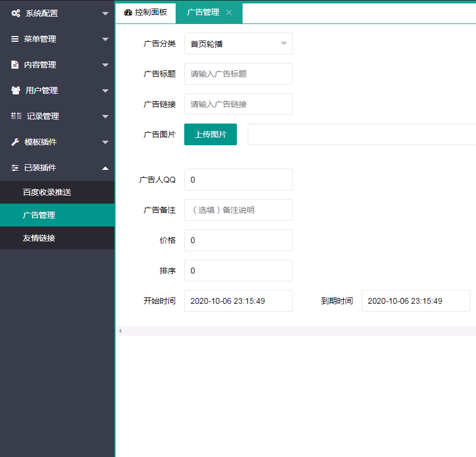Open 百度收录推送 in the sidebar
The width and height of the screenshot is (476, 457).
[x=57, y=192]
